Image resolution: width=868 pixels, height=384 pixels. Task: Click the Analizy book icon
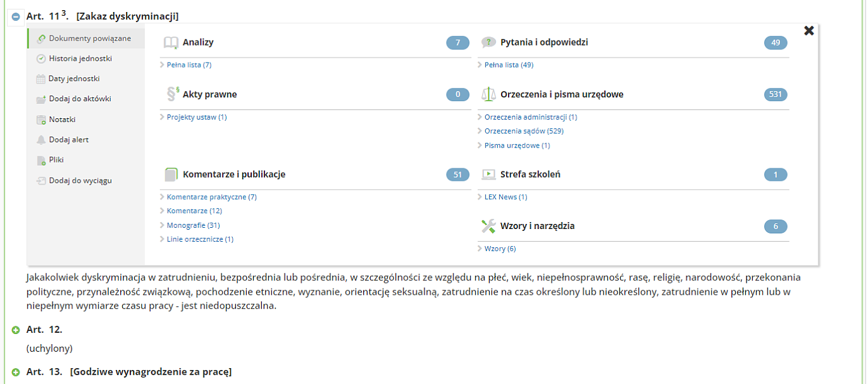point(171,43)
